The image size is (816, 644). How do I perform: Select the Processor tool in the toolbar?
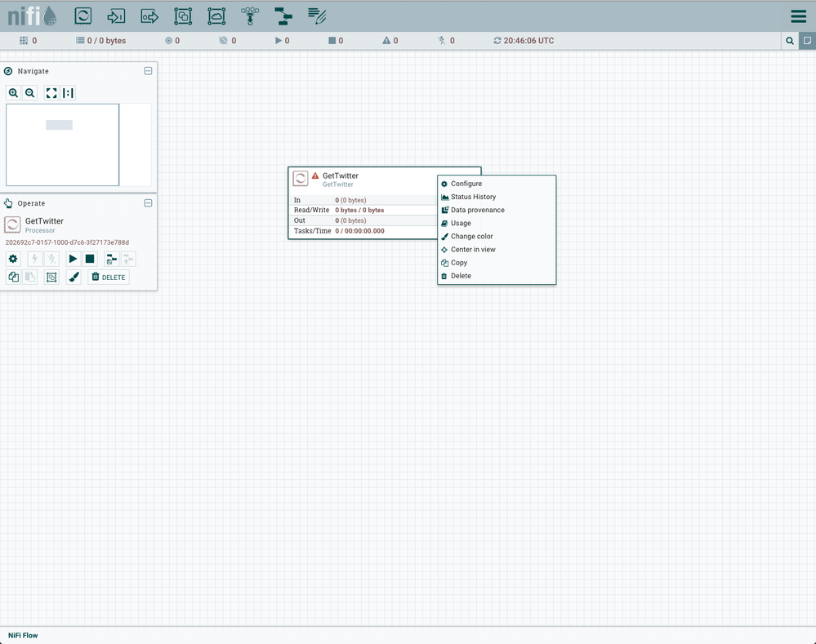coord(83,16)
